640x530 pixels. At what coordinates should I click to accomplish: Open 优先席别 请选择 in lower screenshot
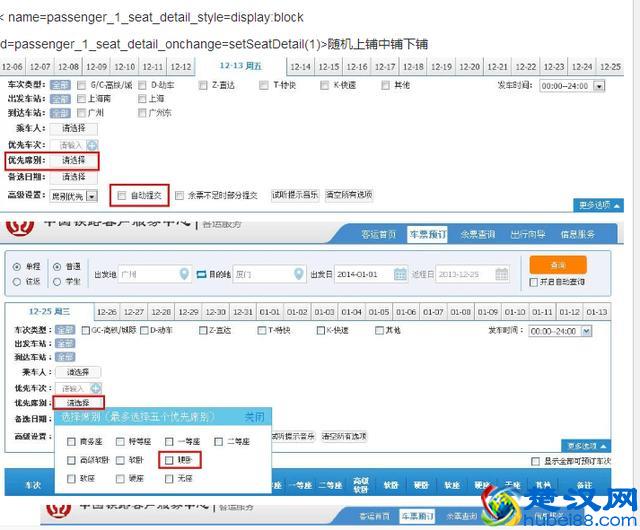point(78,403)
